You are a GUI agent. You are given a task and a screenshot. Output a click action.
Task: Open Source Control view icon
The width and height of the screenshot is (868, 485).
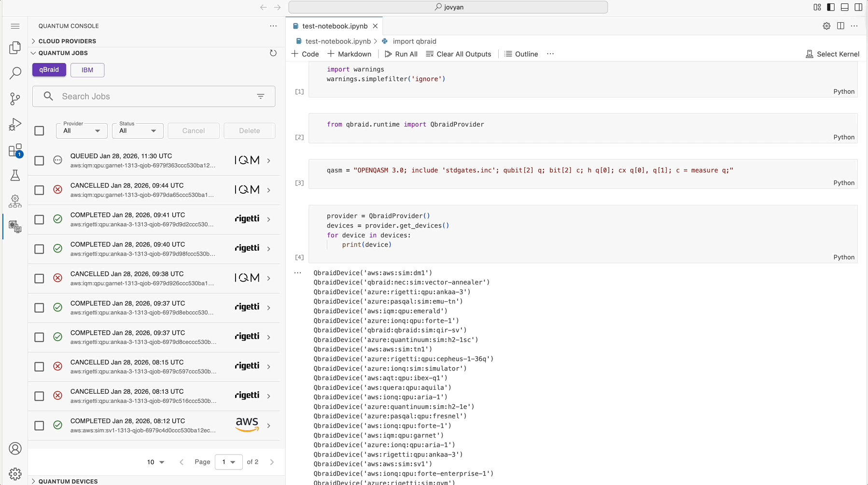pos(15,99)
